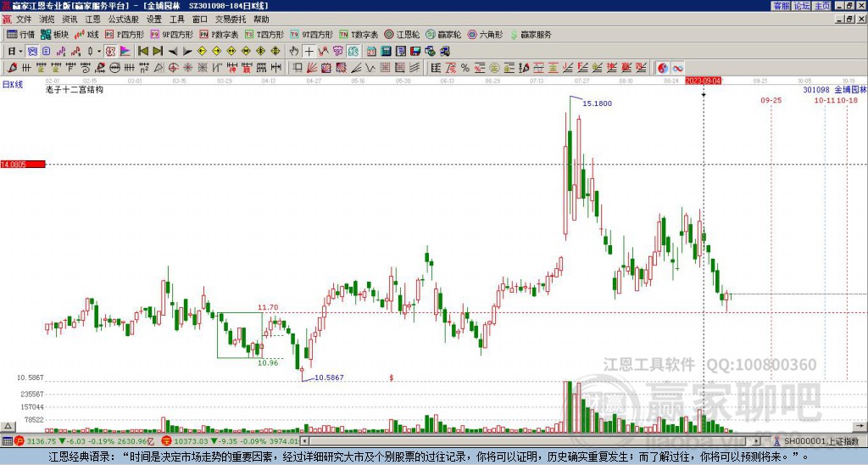Click the 老子十二宫结构 label

[x=75, y=89]
